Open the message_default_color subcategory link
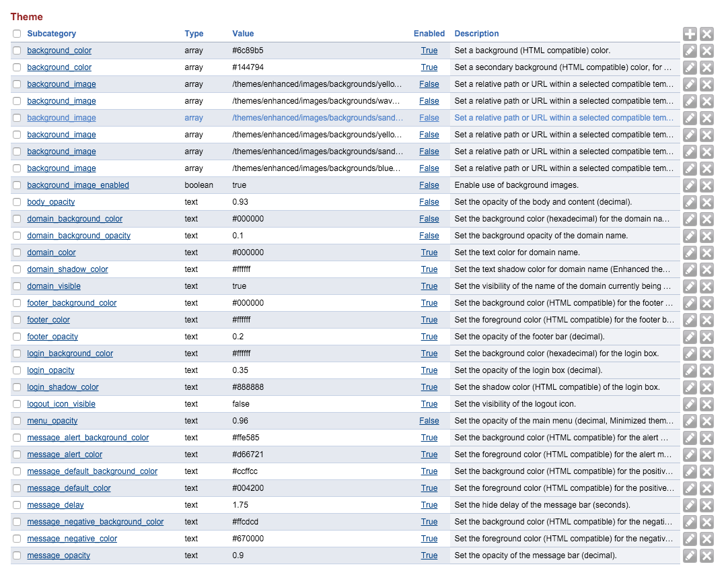 [x=69, y=487]
